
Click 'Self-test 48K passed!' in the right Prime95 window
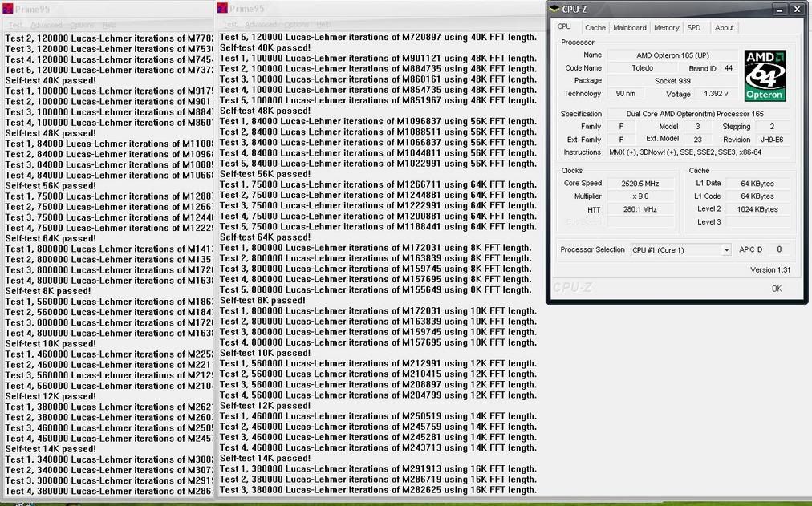click(x=265, y=111)
